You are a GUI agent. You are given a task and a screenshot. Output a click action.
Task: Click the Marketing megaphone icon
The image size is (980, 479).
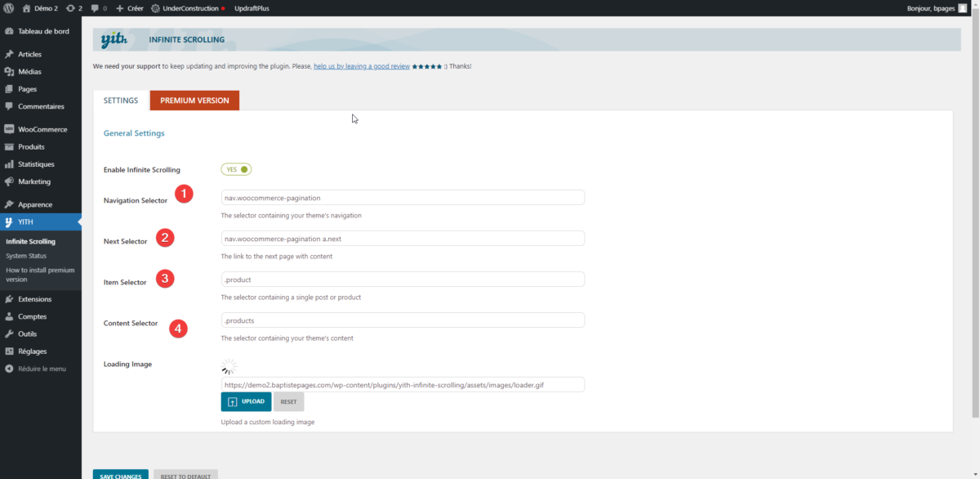coord(9,181)
